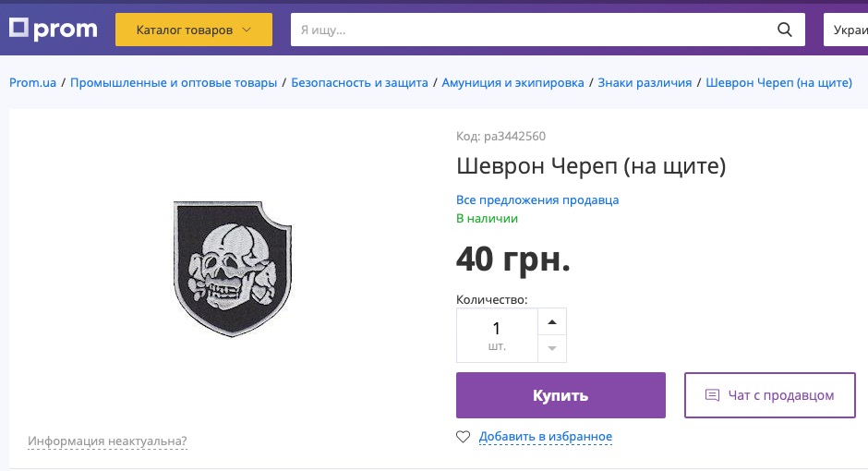Open Амуниция и экипировка breadcrumb

(512, 82)
